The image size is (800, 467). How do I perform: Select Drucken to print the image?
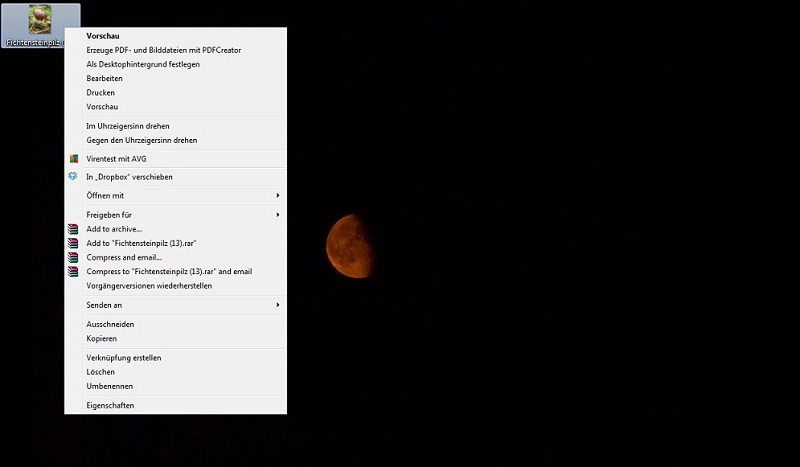coord(101,92)
